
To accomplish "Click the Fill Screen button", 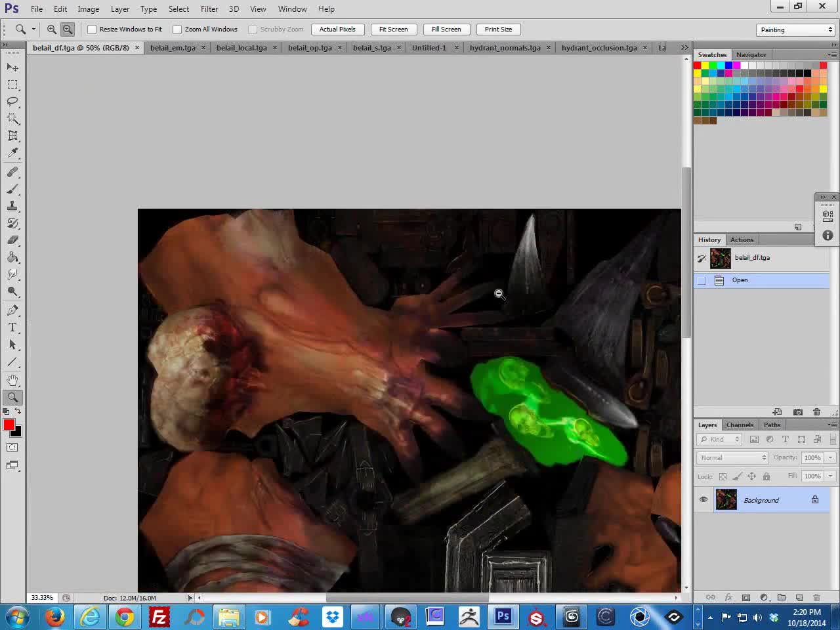I will (446, 29).
